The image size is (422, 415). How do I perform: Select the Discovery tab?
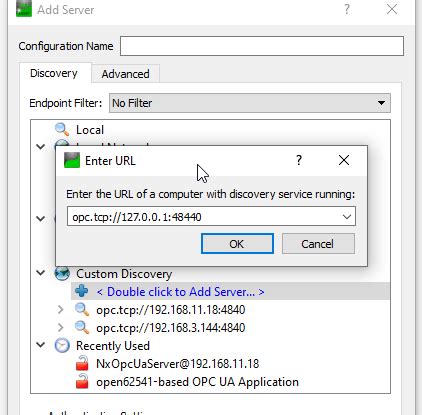point(54,73)
